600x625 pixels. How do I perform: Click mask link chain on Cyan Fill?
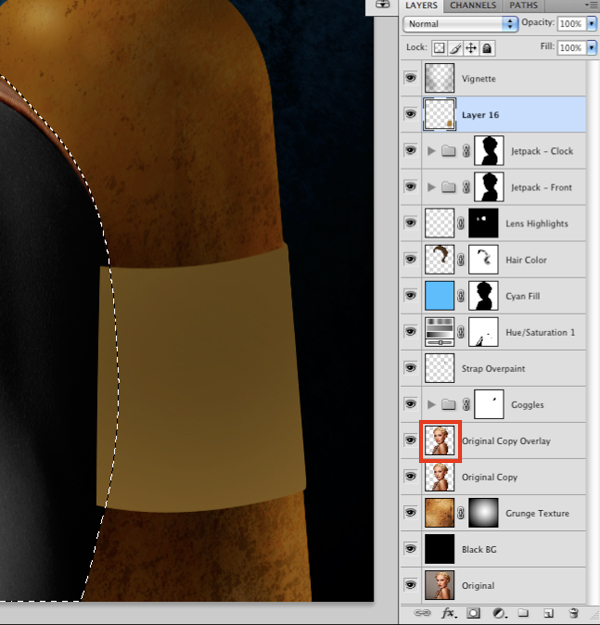(460, 296)
